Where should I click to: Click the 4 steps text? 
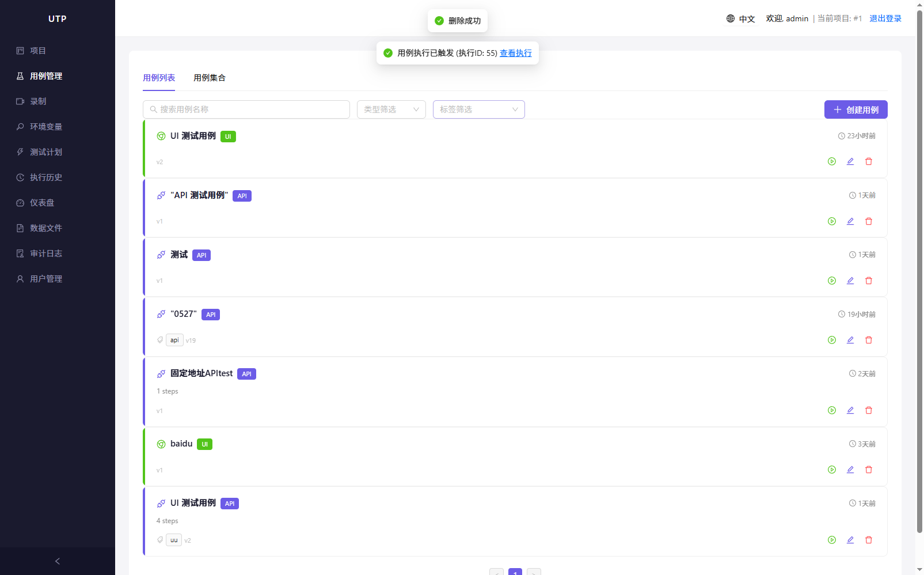coord(168,521)
